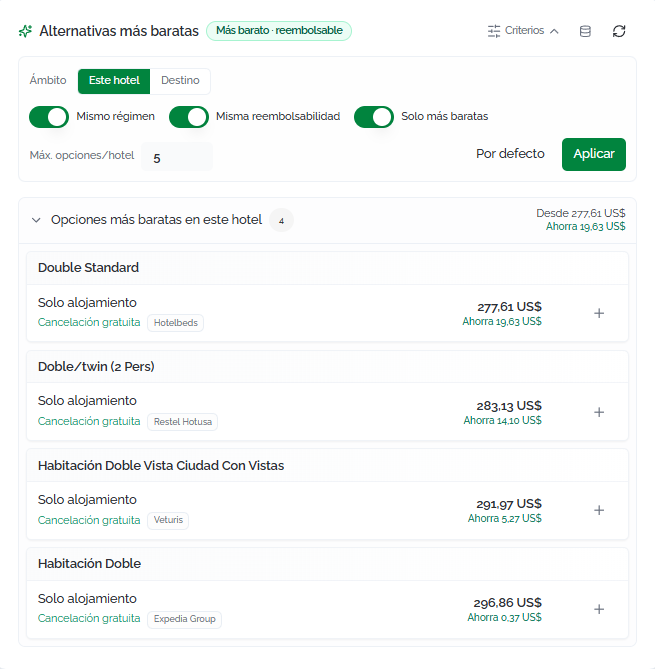Open the database cache icon
The height and width of the screenshot is (669, 655).
click(x=585, y=31)
